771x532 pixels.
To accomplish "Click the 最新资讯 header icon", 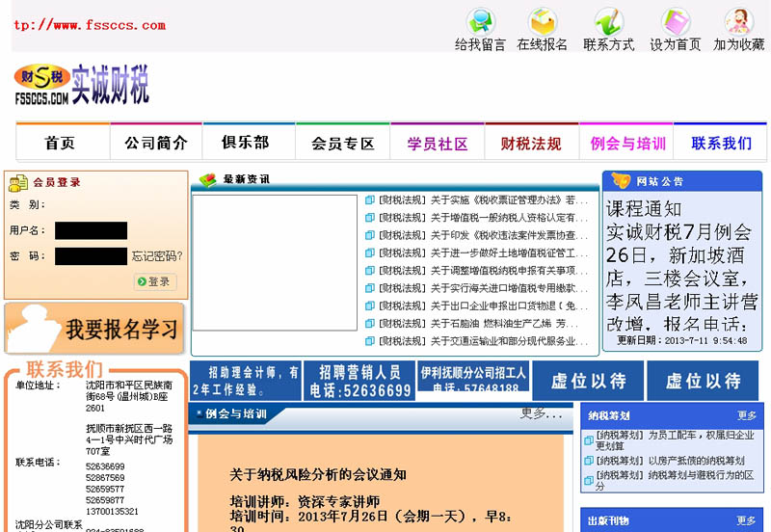I will pyautogui.click(x=207, y=179).
